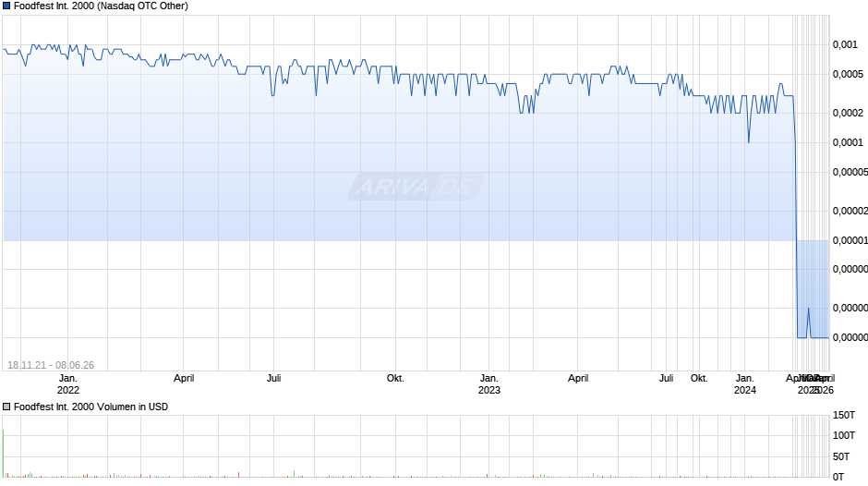Click the 'Jan. 2023' axis label
The width and height of the screenshot is (868, 486).
(488, 384)
